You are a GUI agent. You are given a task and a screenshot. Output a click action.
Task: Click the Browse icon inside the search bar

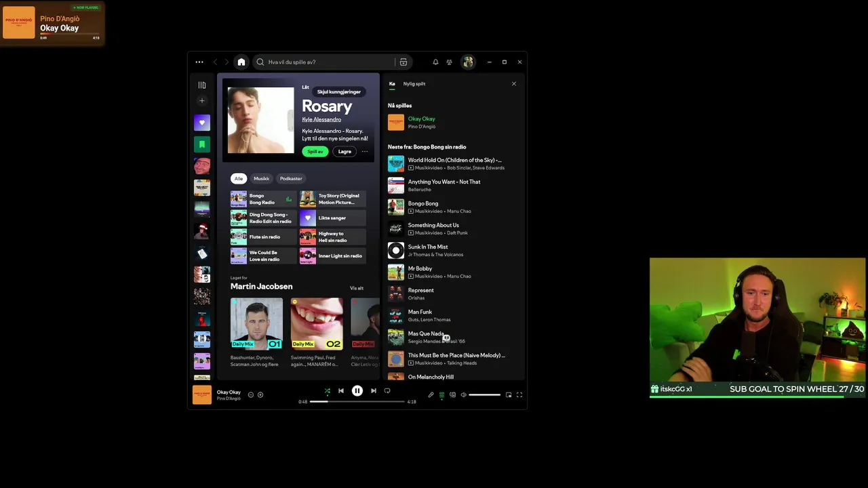[403, 62]
